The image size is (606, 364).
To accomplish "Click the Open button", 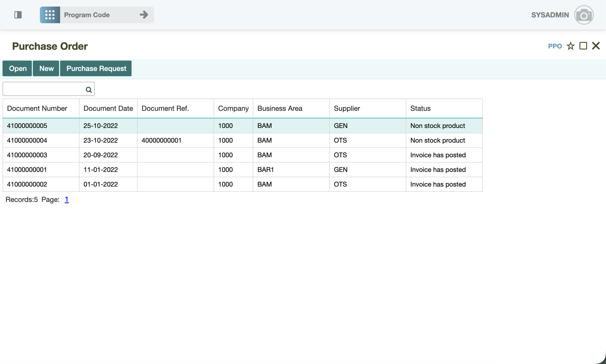I will (x=17, y=68).
